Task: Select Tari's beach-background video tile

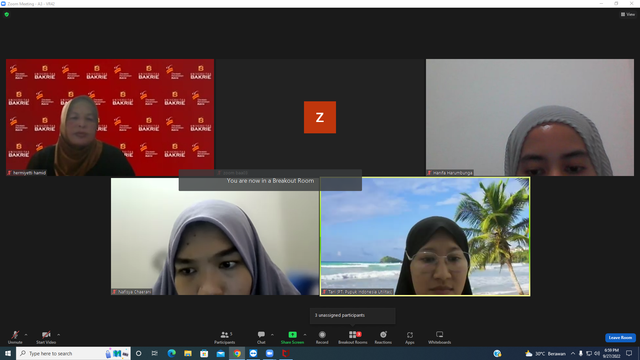Action: pyautogui.click(x=425, y=236)
